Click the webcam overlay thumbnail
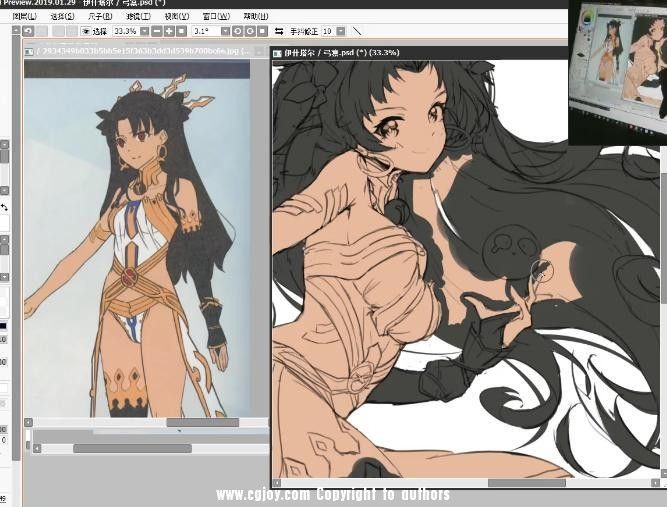The height and width of the screenshot is (507, 667). point(618,72)
